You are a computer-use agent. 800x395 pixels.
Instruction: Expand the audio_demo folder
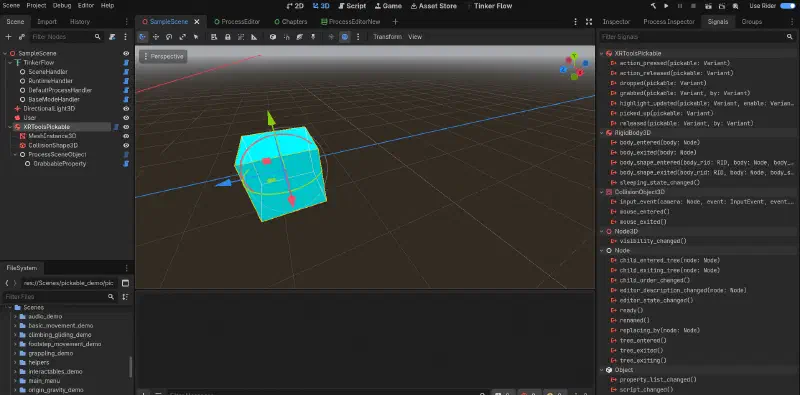[15, 316]
